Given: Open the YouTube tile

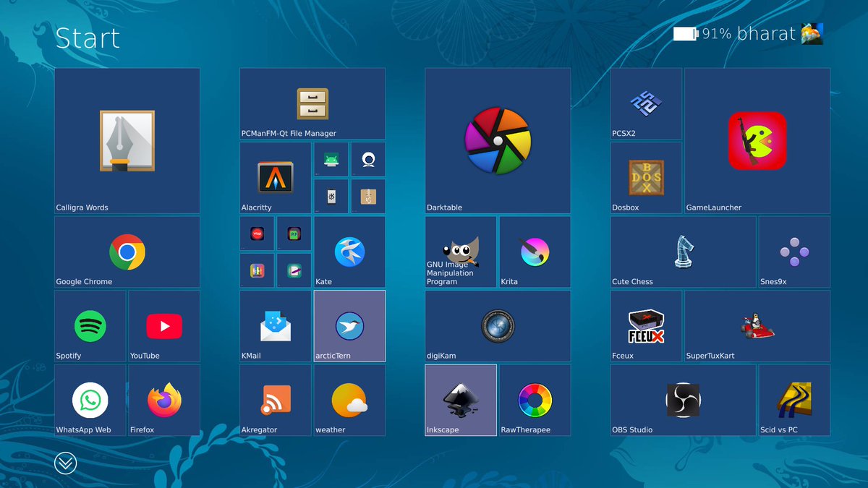Looking at the screenshot, I should [x=164, y=326].
